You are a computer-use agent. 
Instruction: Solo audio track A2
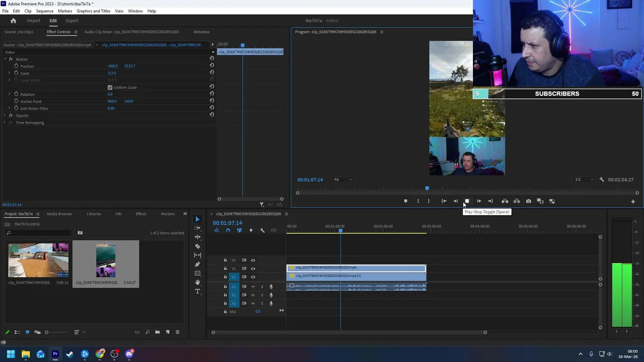tap(262, 295)
